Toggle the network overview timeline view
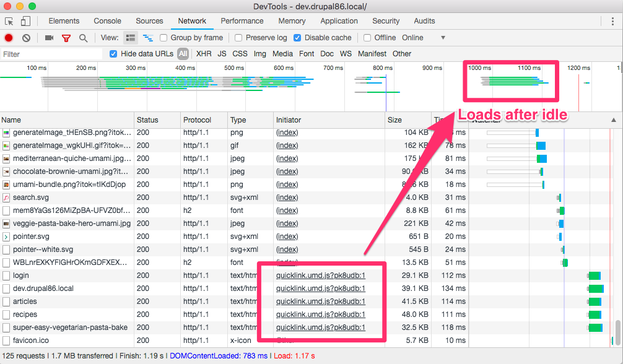The height and width of the screenshot is (364, 623). (147, 37)
